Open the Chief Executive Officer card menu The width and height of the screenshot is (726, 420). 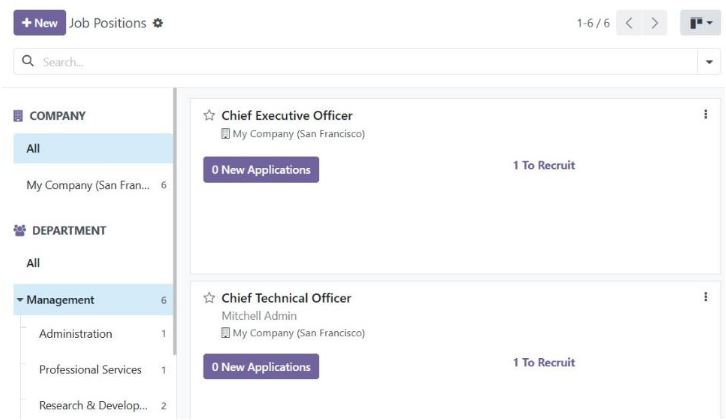[x=706, y=115]
